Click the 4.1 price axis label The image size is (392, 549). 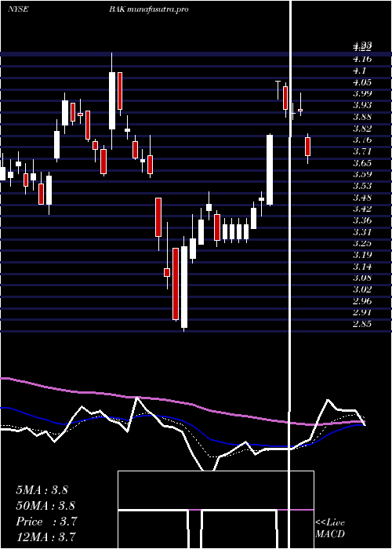pos(360,71)
